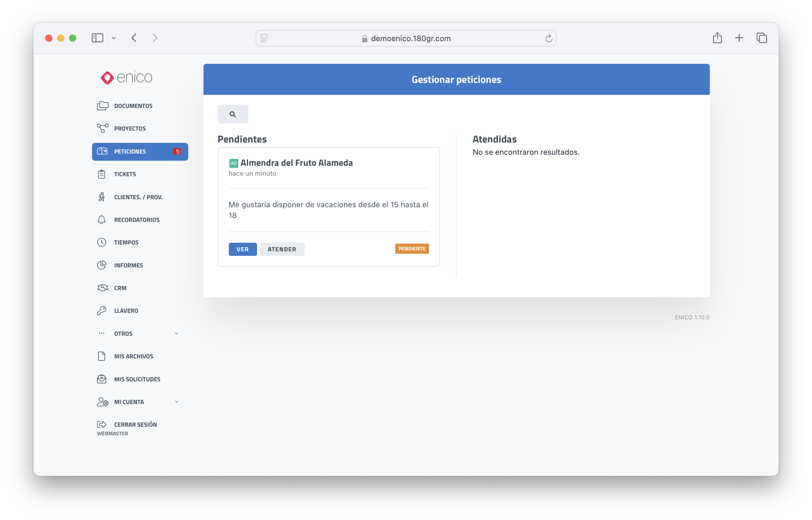
Task: Open the Proyectos diagram icon
Action: 102,128
